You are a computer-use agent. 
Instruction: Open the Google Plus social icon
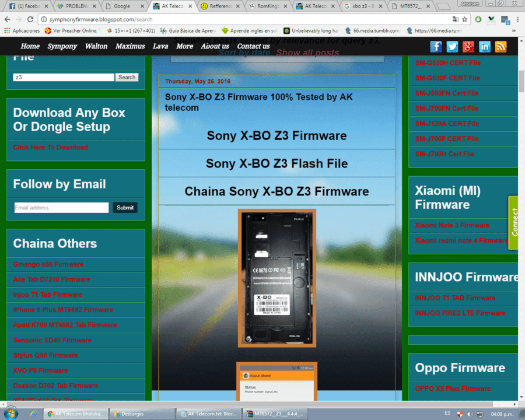coord(468,47)
